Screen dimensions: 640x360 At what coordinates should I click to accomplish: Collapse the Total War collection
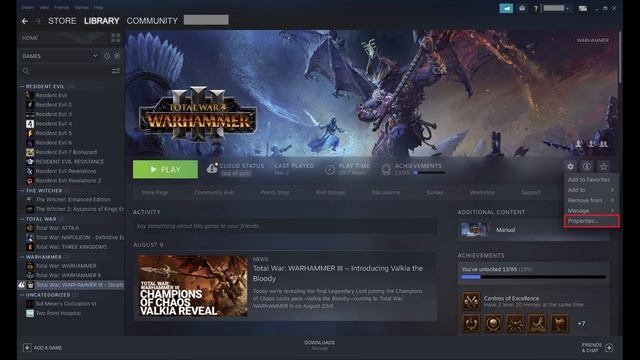pos(22,219)
